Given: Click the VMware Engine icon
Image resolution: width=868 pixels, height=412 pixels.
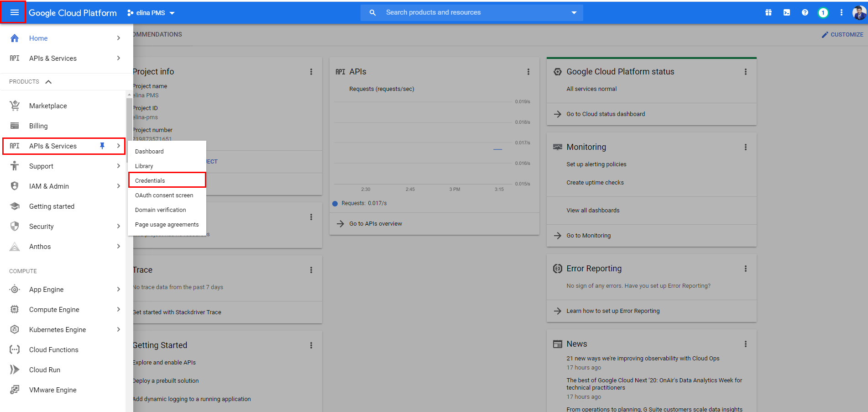Looking at the screenshot, I should pos(15,390).
